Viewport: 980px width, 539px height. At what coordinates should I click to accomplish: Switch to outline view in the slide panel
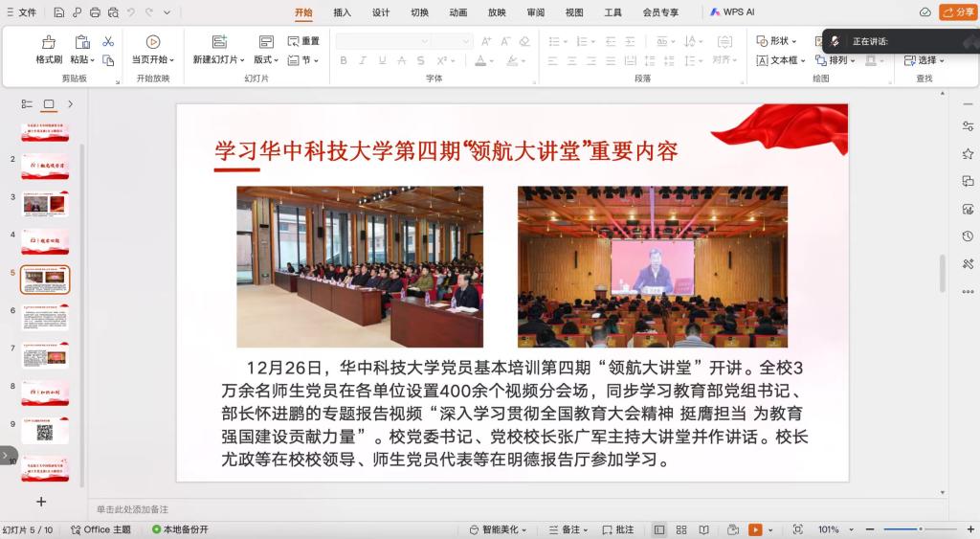(27, 103)
